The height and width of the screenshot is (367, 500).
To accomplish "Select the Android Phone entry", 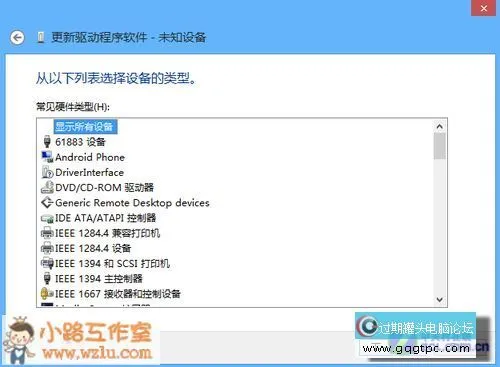I will [x=90, y=157].
